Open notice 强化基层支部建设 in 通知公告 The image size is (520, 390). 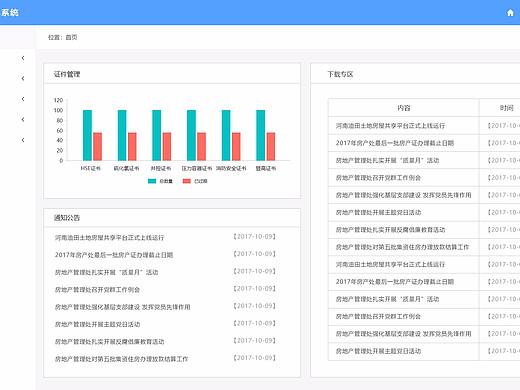(x=122, y=307)
